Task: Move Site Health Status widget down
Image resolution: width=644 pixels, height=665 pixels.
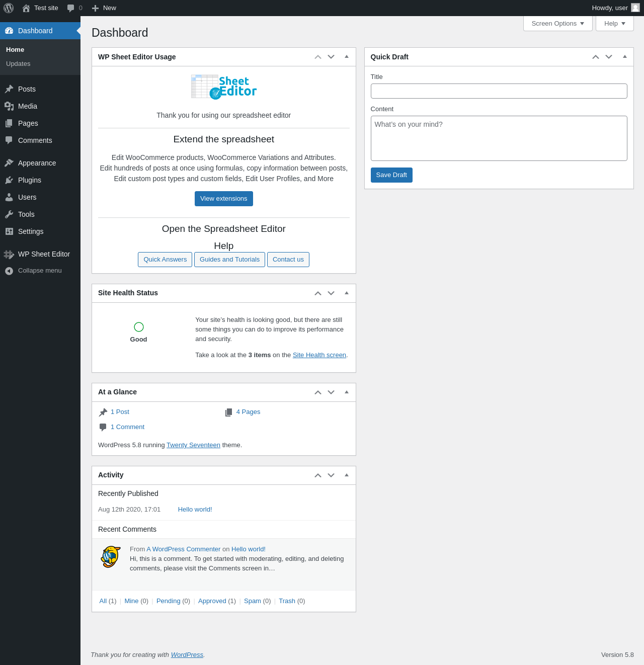Action: (x=331, y=293)
